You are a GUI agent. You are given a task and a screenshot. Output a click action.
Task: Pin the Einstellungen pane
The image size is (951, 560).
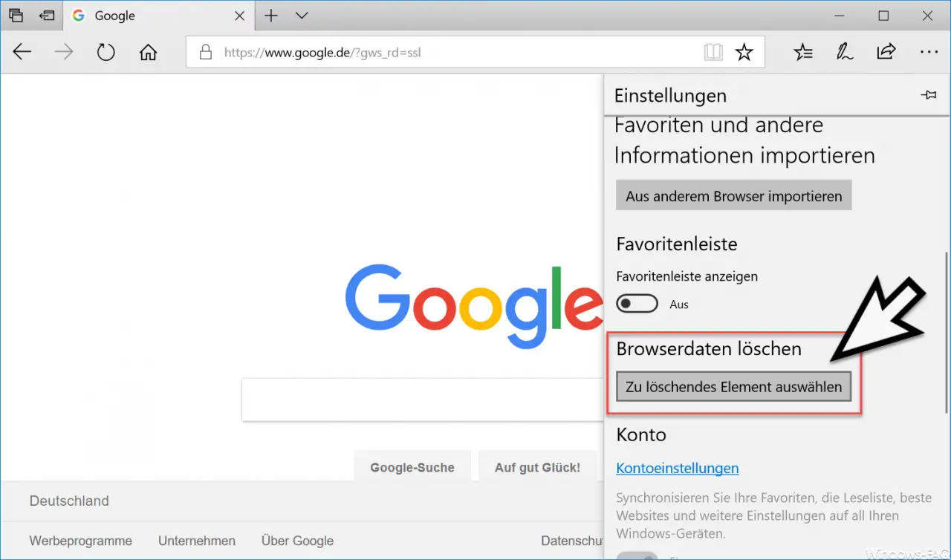[x=928, y=95]
